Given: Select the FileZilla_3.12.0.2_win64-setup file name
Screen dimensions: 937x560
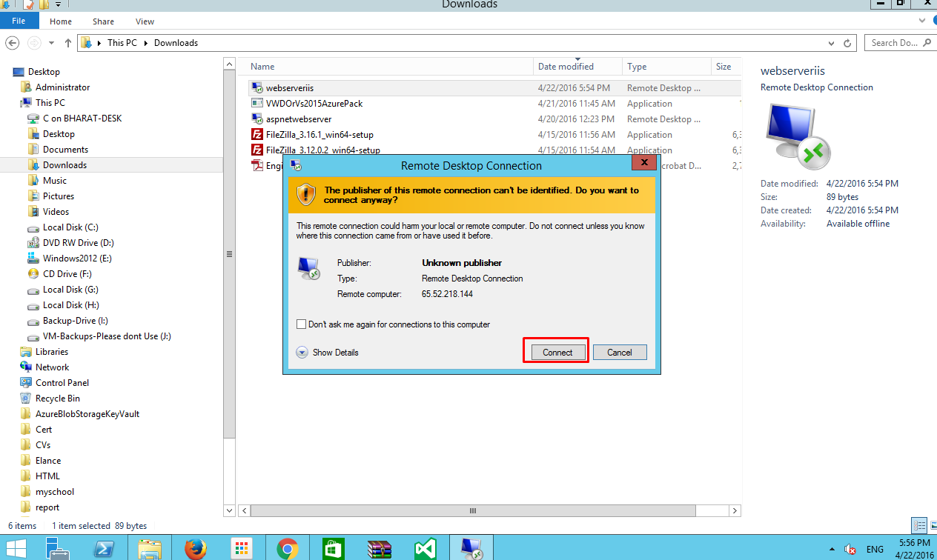Looking at the screenshot, I should pyautogui.click(x=322, y=150).
